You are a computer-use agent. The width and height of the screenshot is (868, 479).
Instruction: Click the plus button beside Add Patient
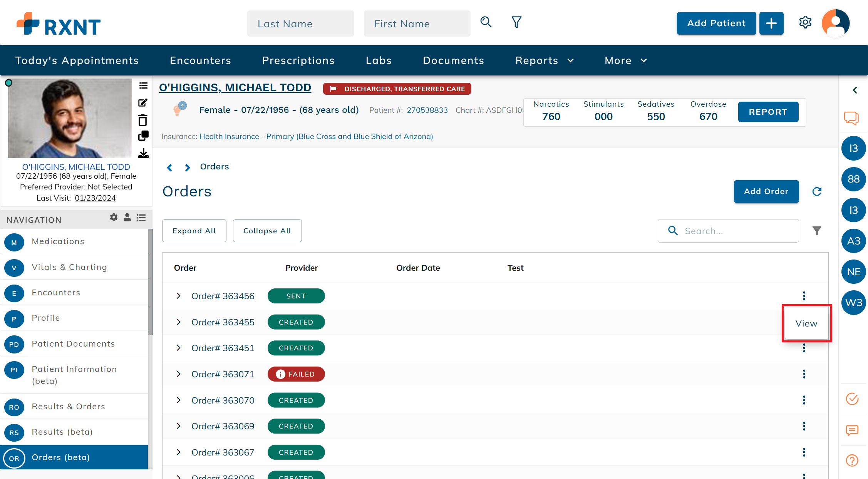(x=771, y=23)
